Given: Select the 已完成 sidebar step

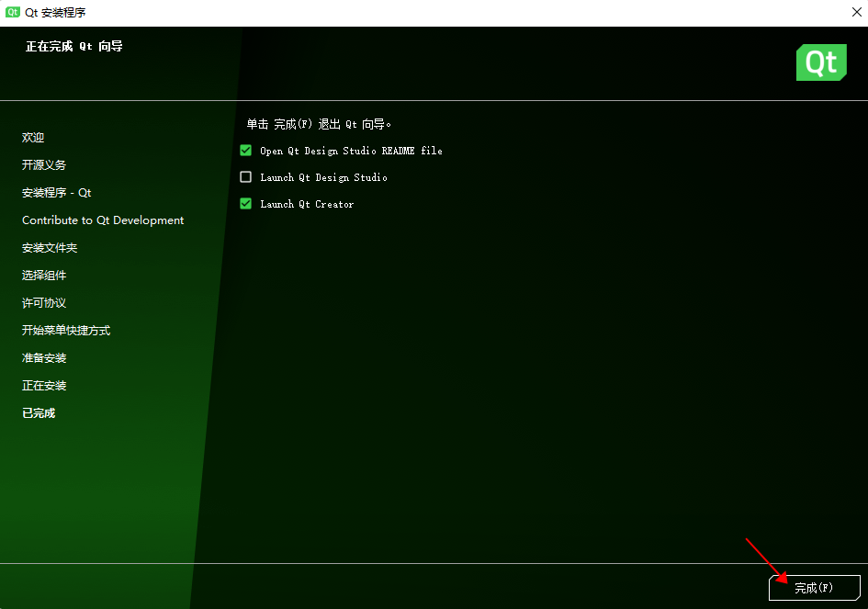Looking at the screenshot, I should click(x=39, y=413).
